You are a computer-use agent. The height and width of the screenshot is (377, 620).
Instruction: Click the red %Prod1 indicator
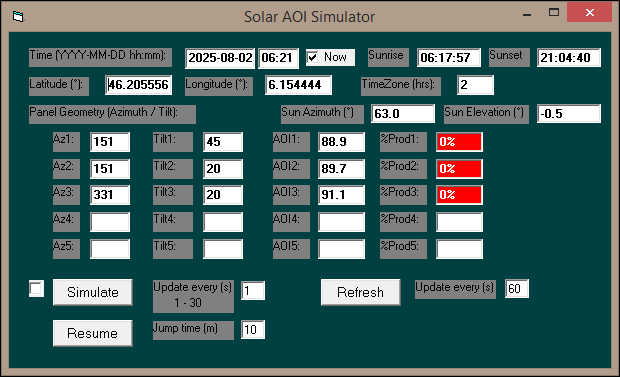pyautogui.click(x=459, y=142)
